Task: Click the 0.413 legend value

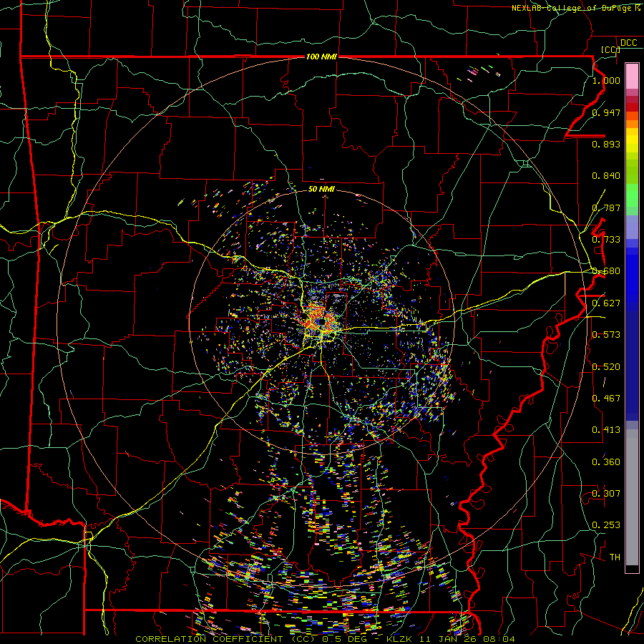Action: coord(606,430)
